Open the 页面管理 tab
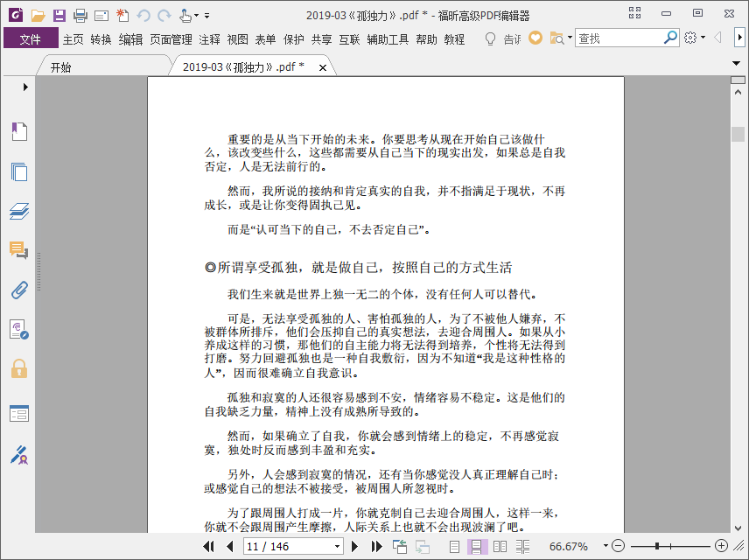 [x=171, y=39]
